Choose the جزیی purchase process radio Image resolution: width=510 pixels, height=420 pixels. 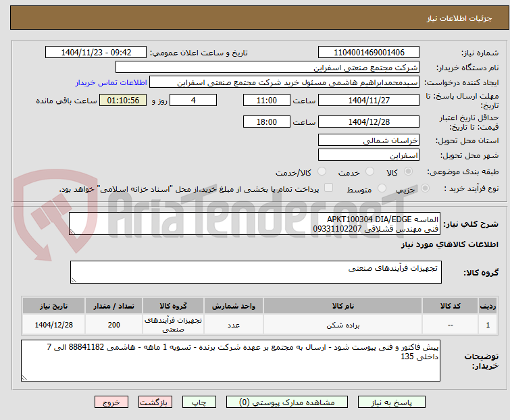click(x=425, y=188)
